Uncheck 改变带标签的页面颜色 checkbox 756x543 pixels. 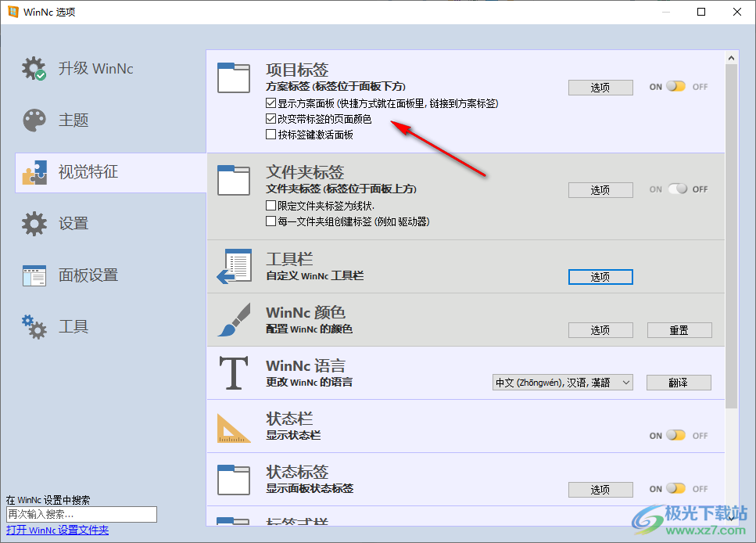[x=271, y=119]
